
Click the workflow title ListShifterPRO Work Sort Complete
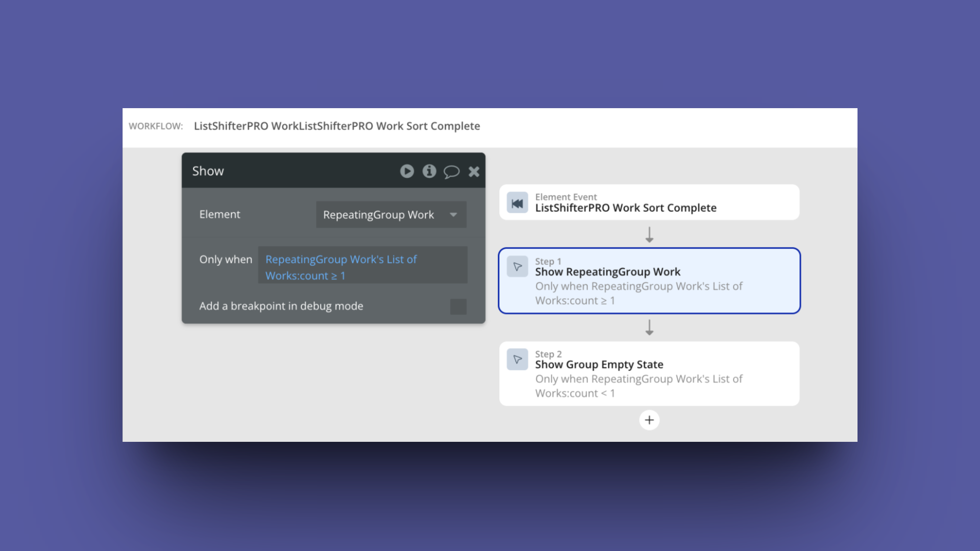[337, 126]
